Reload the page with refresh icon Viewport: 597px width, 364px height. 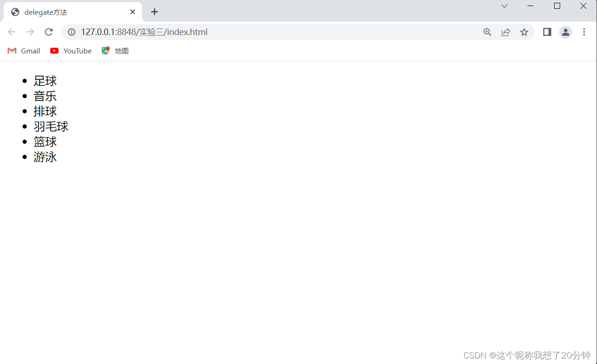(49, 32)
